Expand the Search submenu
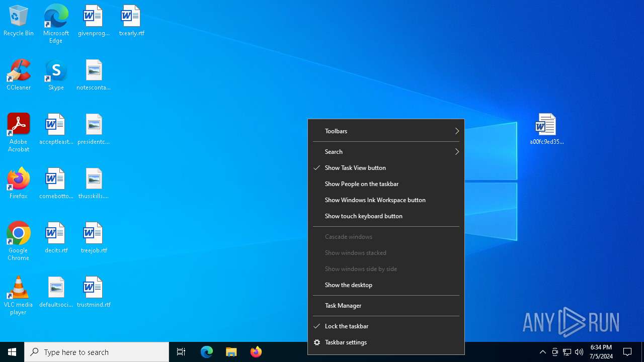The width and height of the screenshot is (644, 362). tap(386, 152)
